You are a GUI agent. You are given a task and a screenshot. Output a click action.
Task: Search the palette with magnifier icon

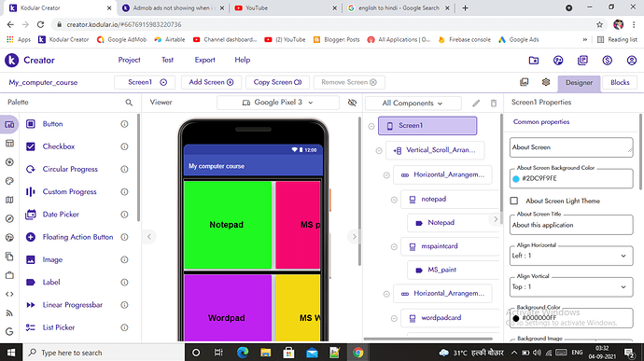(129, 103)
